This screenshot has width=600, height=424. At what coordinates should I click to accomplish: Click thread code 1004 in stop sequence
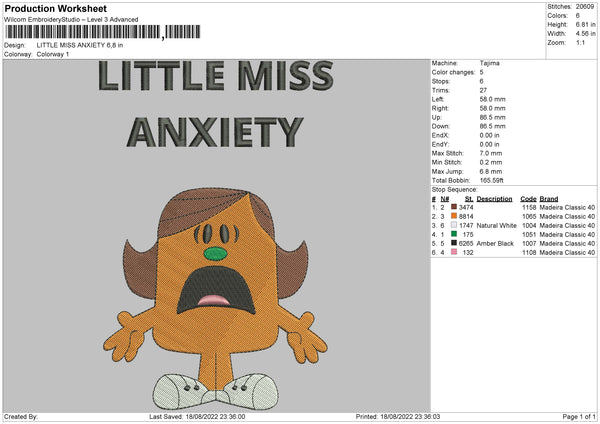pyautogui.click(x=529, y=226)
